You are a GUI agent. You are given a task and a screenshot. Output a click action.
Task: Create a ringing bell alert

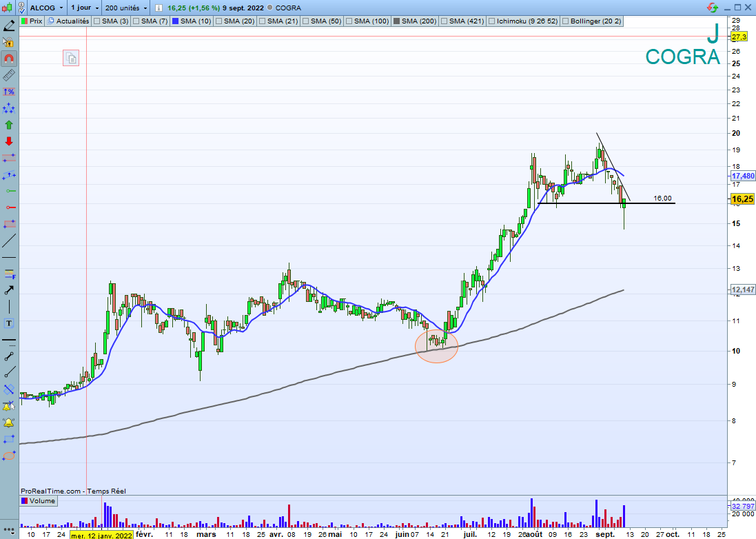(9, 423)
